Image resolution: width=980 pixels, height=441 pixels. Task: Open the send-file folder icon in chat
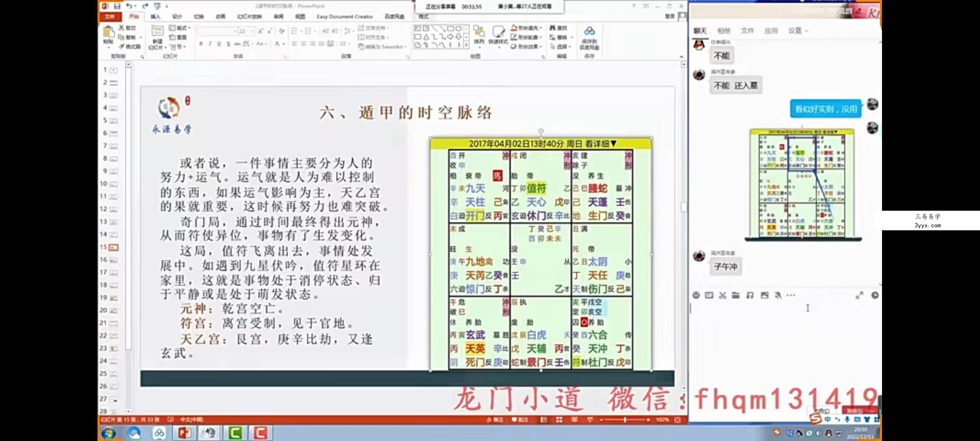tap(736, 295)
